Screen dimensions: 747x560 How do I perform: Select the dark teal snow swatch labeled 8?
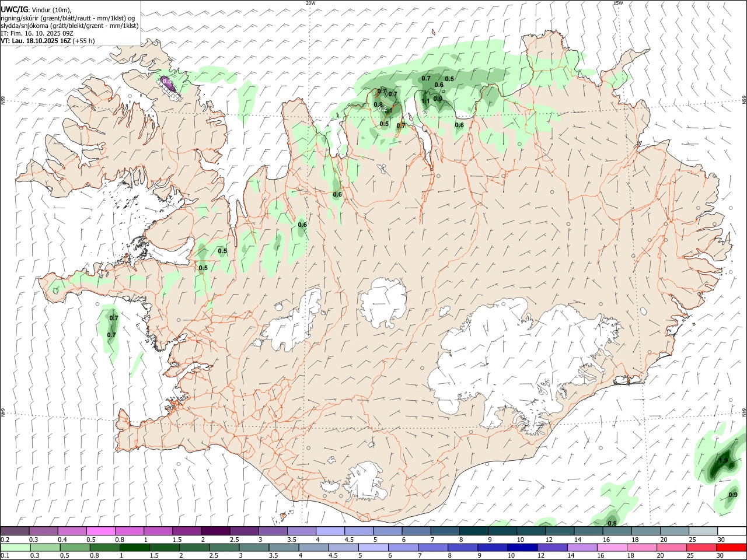tap(473, 531)
